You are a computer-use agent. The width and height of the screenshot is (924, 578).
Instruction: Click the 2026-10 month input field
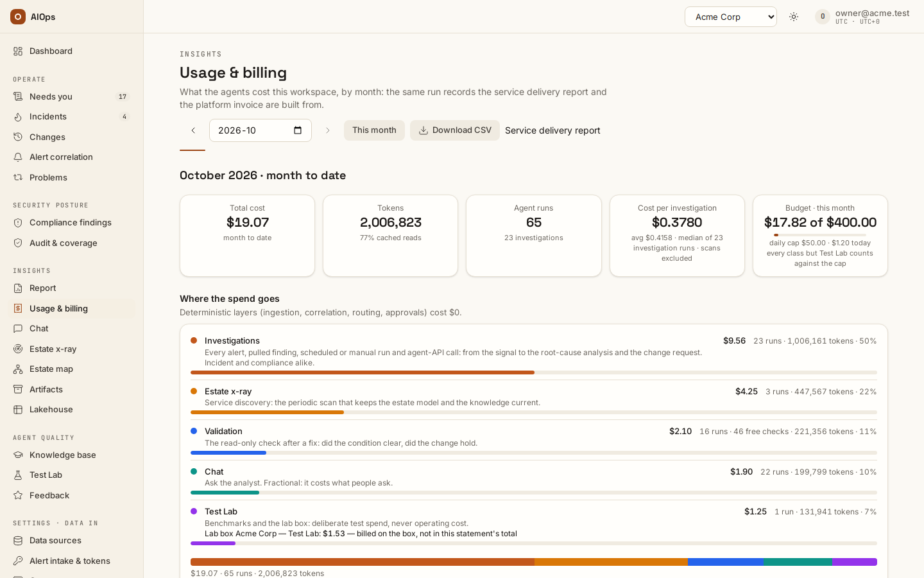point(261,130)
